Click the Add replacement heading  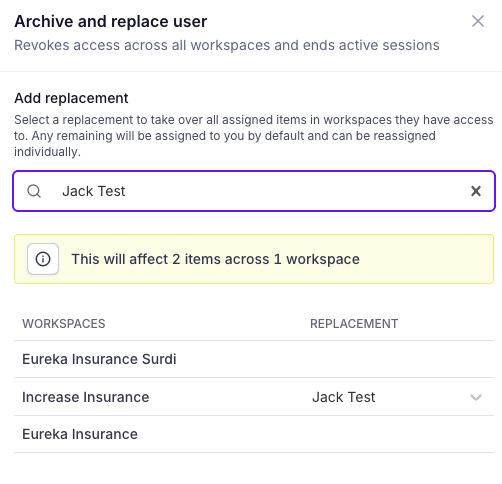[71, 98]
